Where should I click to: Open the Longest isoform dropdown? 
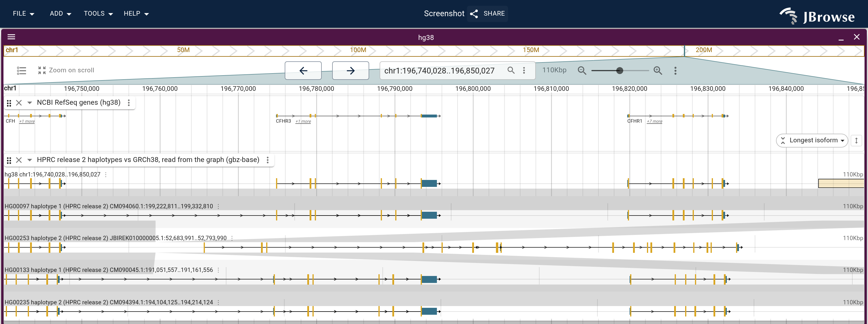point(812,140)
